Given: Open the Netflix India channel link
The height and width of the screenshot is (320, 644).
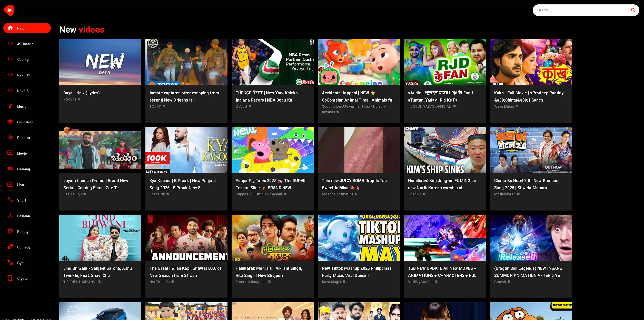Looking at the screenshot, I should [160, 282].
